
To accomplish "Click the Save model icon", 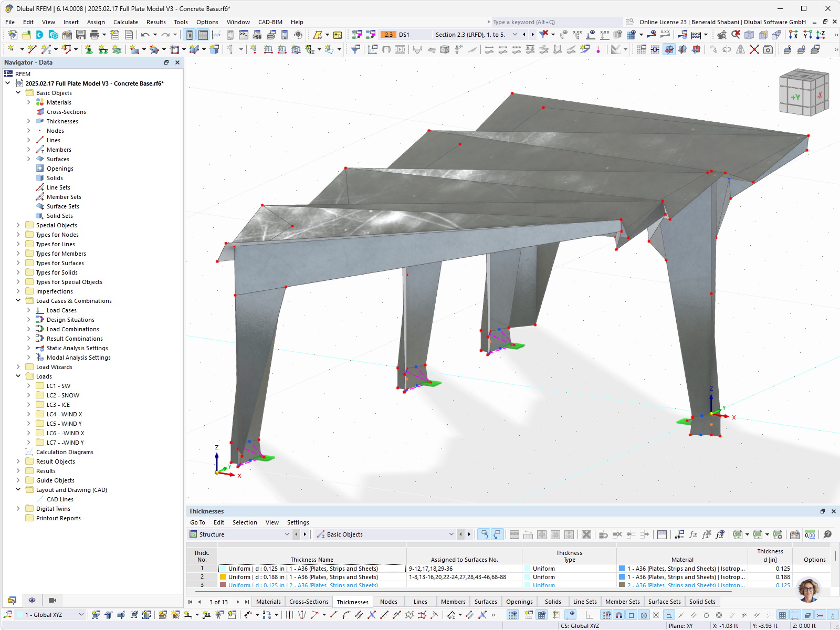I will (81, 35).
